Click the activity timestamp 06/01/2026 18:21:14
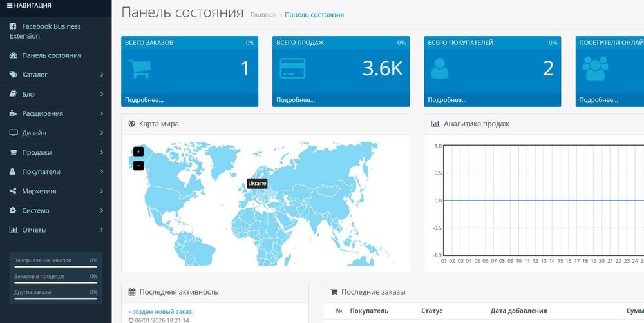The height and width of the screenshot is (323, 644). 161,320
